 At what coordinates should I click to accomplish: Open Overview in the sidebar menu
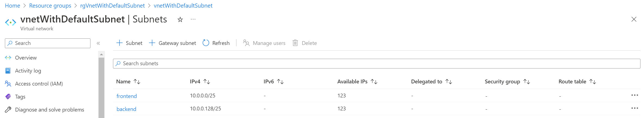tap(26, 58)
